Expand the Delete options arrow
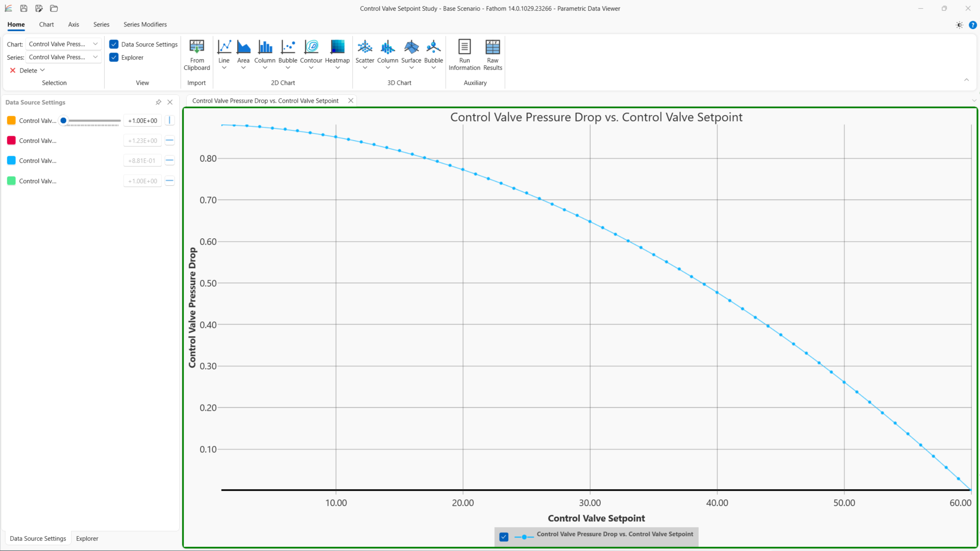The image size is (980, 551). [x=42, y=70]
